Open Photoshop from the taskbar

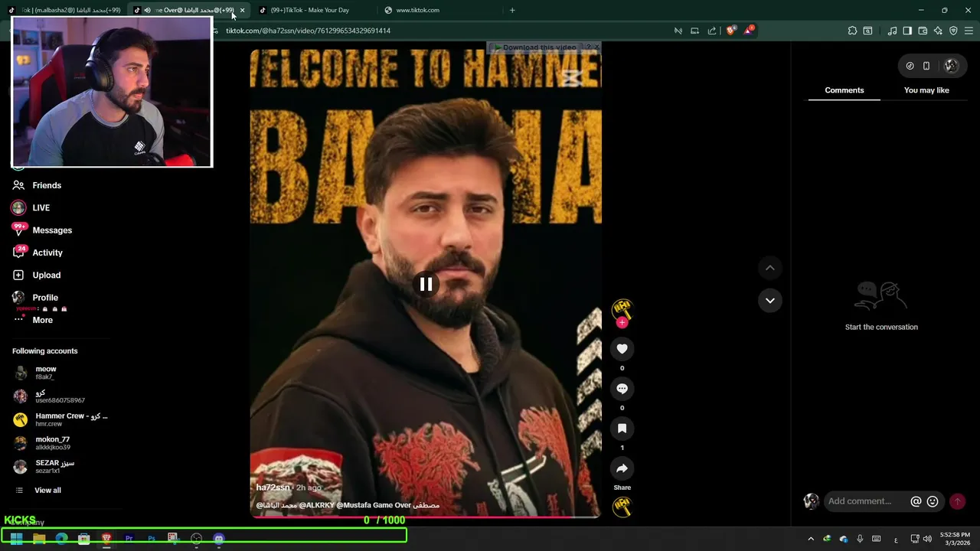(x=152, y=539)
